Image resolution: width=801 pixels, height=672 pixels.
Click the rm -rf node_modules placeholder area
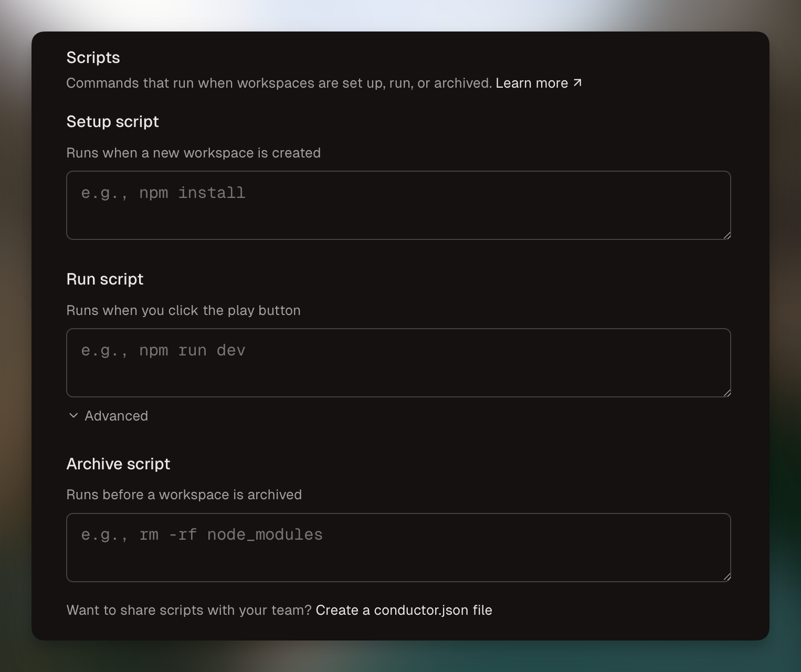click(x=398, y=547)
